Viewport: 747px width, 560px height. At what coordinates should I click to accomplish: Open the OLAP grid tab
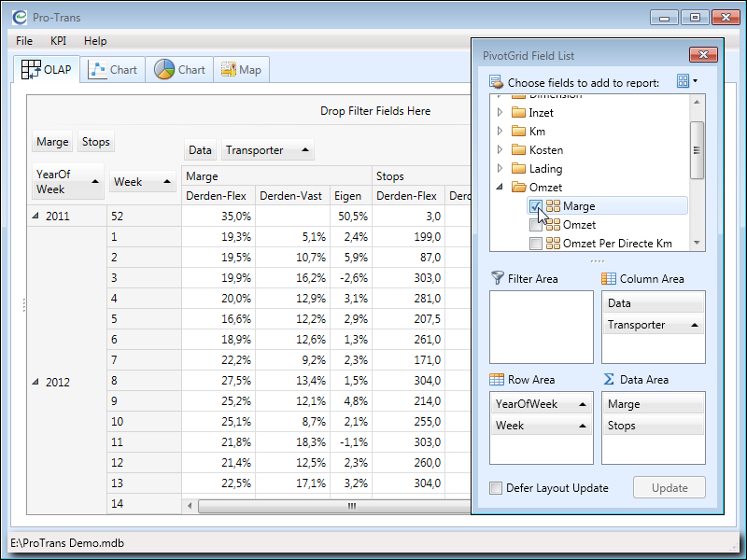47,70
